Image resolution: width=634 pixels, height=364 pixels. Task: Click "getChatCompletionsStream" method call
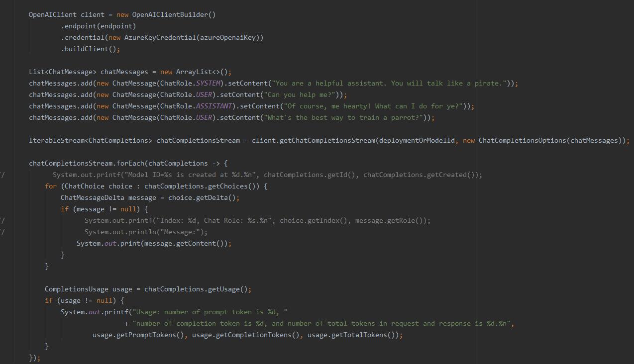(327, 140)
